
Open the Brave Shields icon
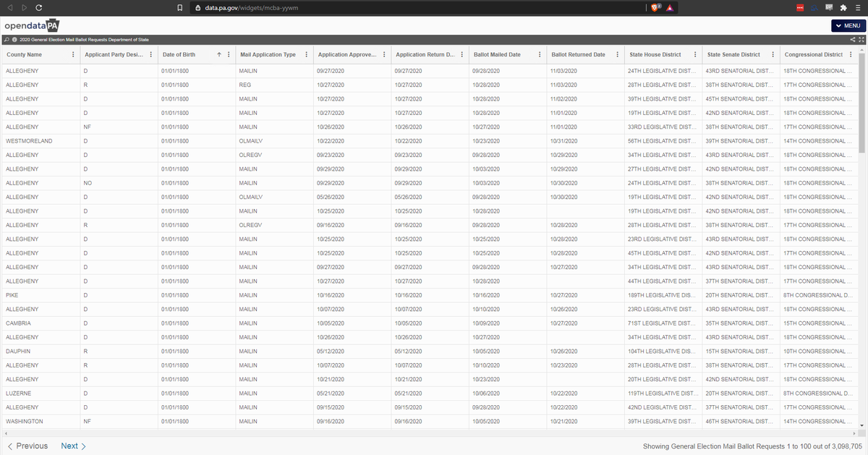655,7
